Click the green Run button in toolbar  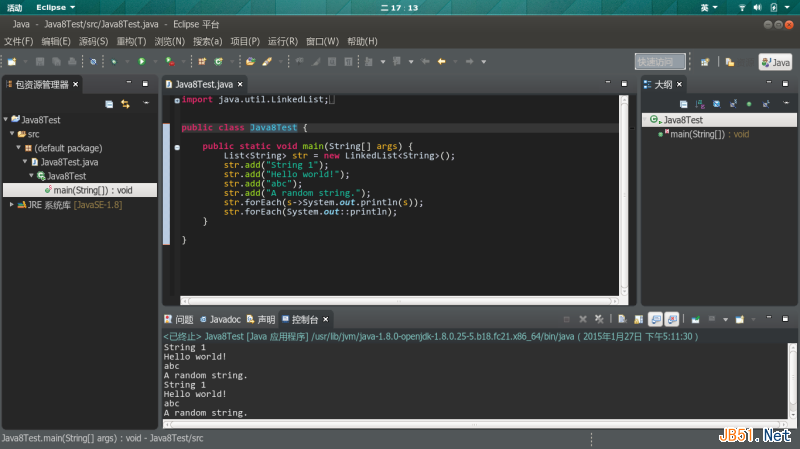[x=142, y=62]
